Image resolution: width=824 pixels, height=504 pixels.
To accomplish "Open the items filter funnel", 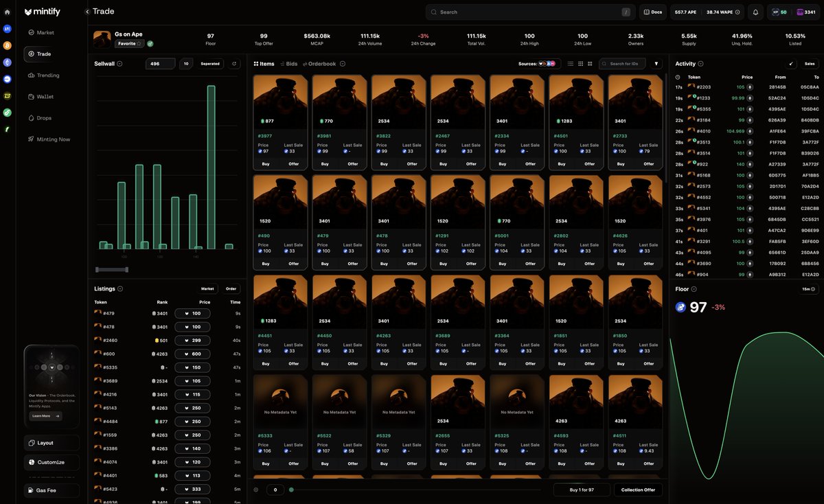I will pos(656,64).
